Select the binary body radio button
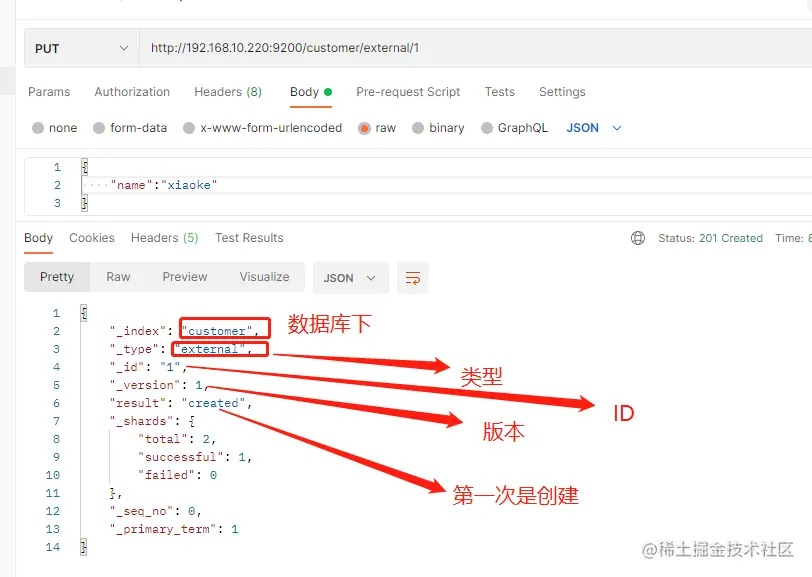 point(418,128)
